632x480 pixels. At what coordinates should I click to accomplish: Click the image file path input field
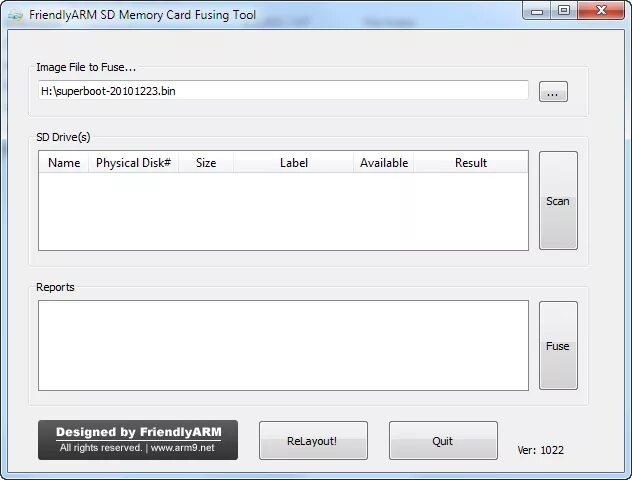(283, 91)
